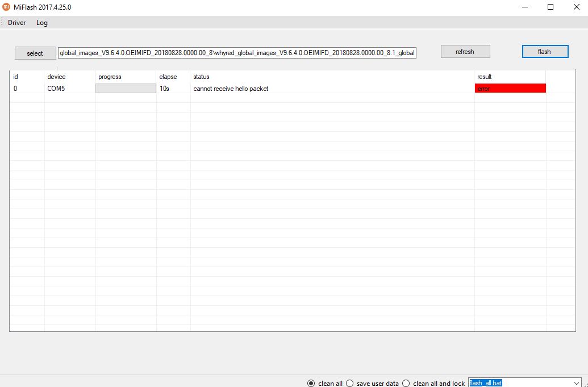
Task: Start flashing with the flash button
Action: (x=545, y=52)
